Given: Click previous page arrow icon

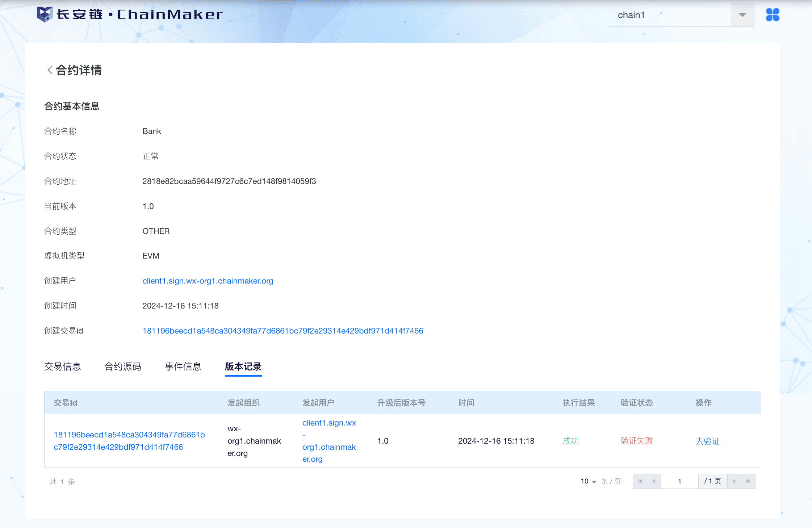Looking at the screenshot, I should [x=654, y=481].
